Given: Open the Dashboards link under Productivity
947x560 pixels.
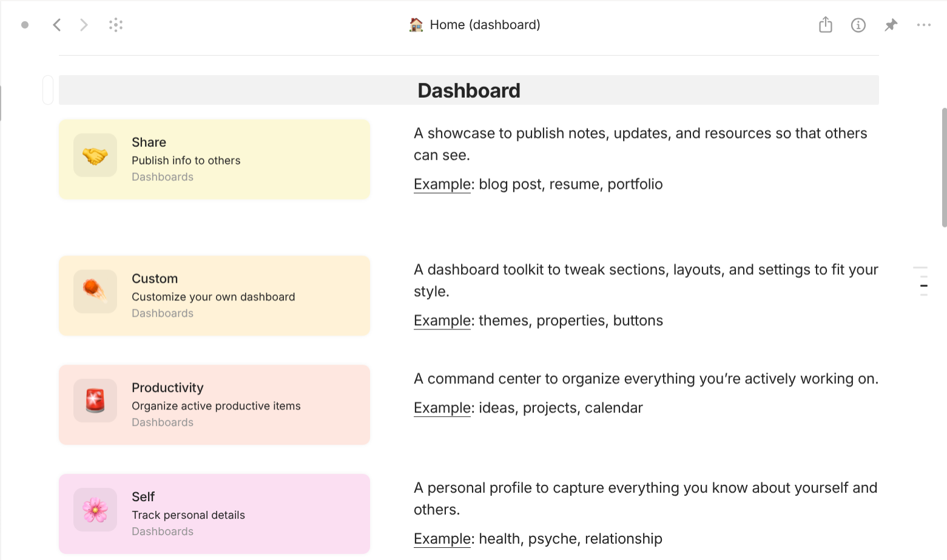Looking at the screenshot, I should pyautogui.click(x=162, y=422).
